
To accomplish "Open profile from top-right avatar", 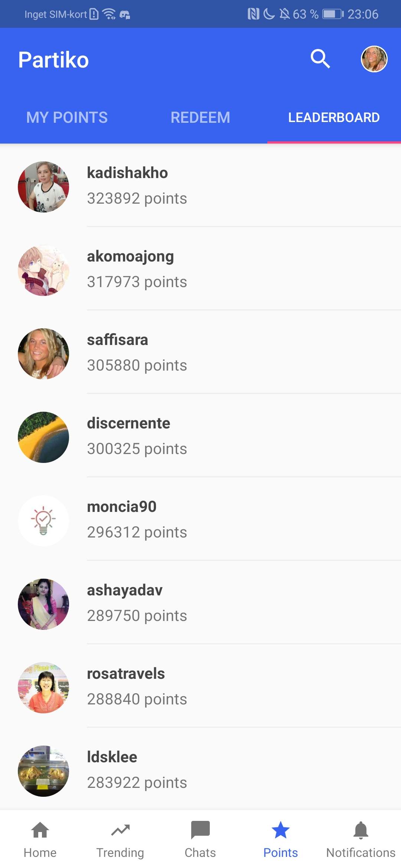I will point(374,59).
